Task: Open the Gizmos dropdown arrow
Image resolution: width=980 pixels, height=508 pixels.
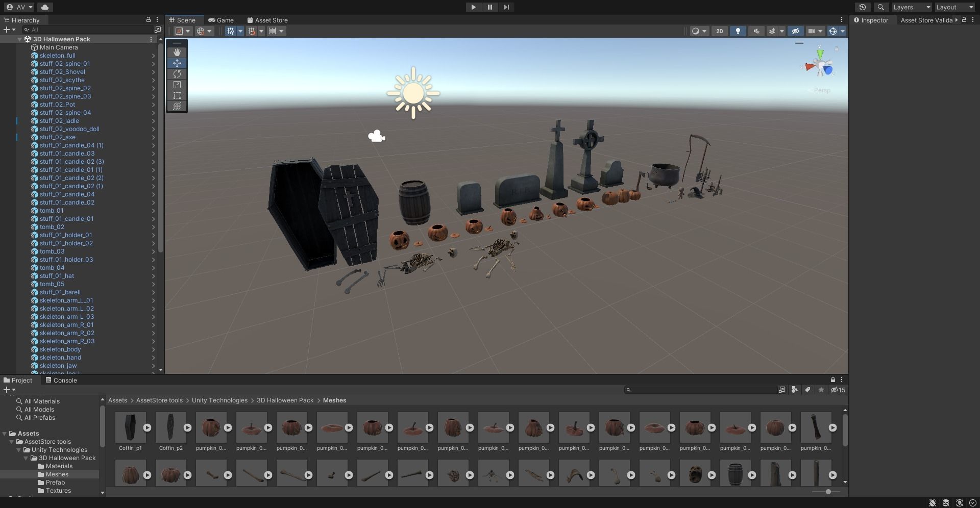Action: (843, 31)
